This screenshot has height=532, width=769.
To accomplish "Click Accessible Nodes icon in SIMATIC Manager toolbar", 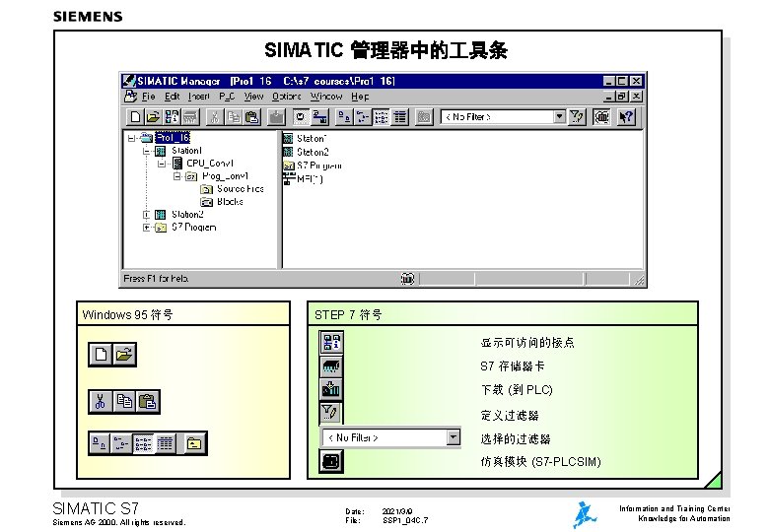I will (x=172, y=116).
